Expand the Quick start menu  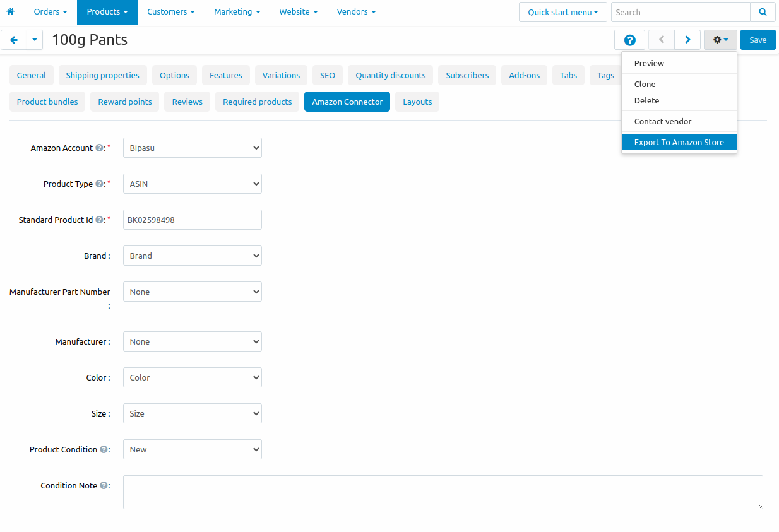[562, 12]
